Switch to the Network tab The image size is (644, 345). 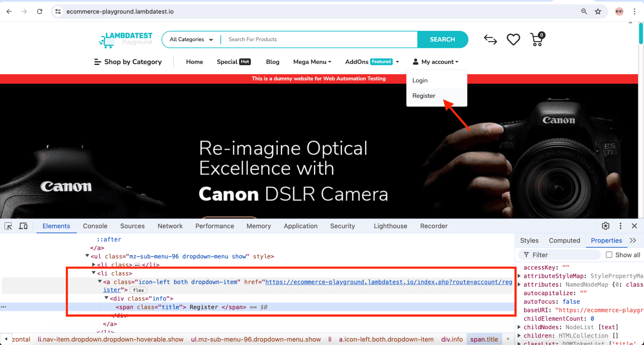(x=170, y=226)
